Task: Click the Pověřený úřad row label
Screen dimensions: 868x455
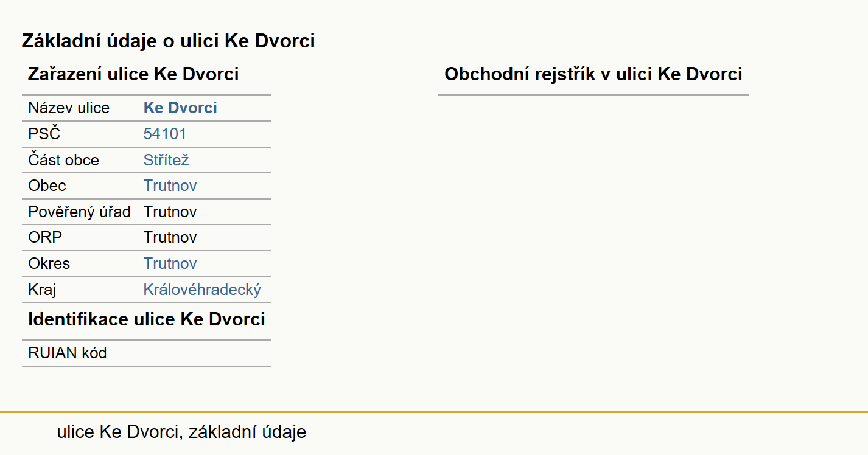Action: [79, 212]
